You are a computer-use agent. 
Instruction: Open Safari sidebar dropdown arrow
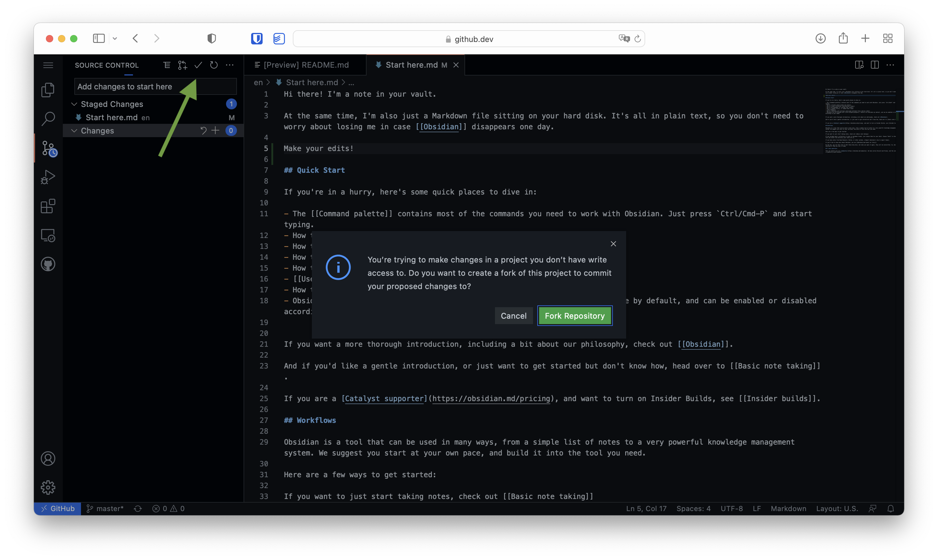[x=115, y=38]
